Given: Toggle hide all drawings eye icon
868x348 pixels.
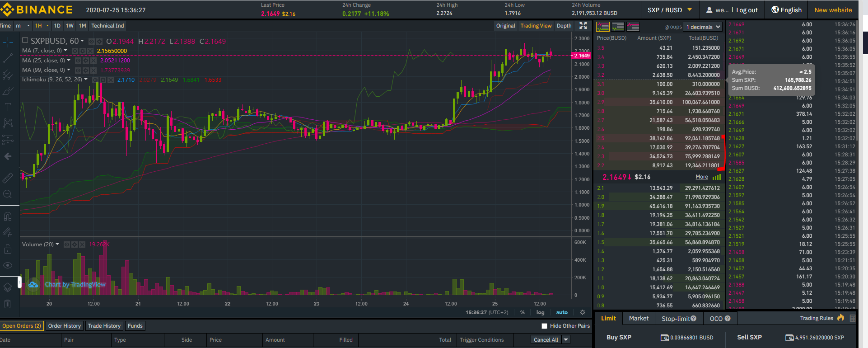Looking at the screenshot, I should tap(8, 265).
